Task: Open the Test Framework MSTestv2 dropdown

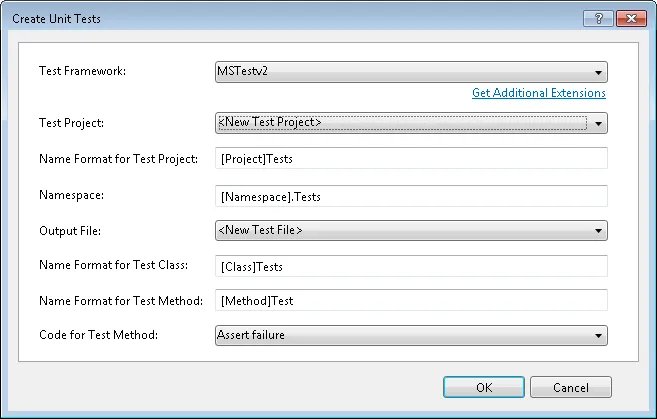Action: [410, 72]
